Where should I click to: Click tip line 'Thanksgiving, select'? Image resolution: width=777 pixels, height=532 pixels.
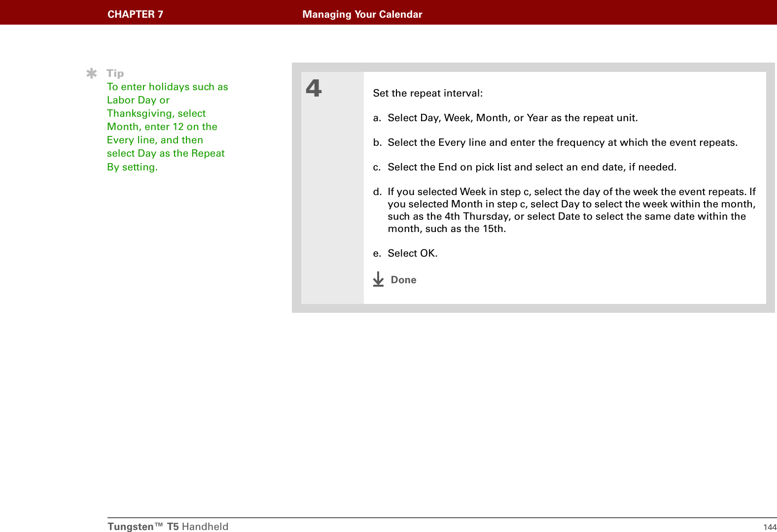156,113
